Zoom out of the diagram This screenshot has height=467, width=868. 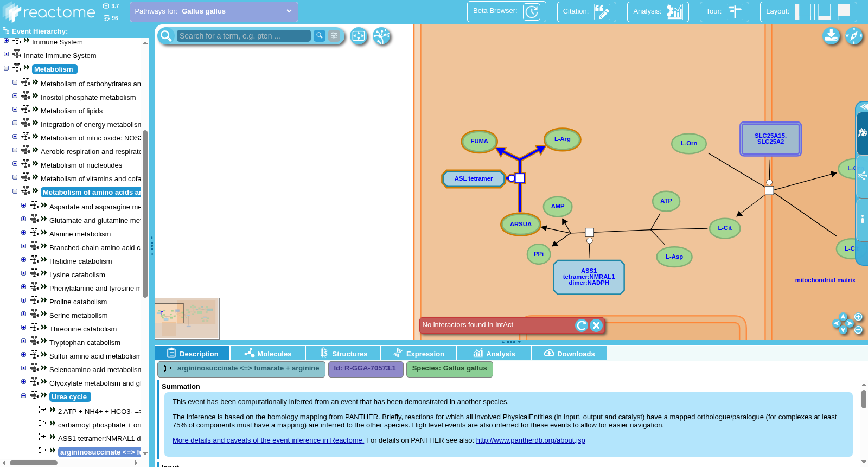(858, 330)
